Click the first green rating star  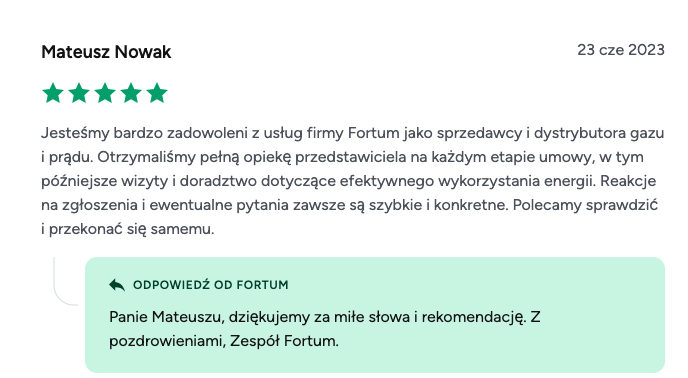pyautogui.click(x=53, y=93)
